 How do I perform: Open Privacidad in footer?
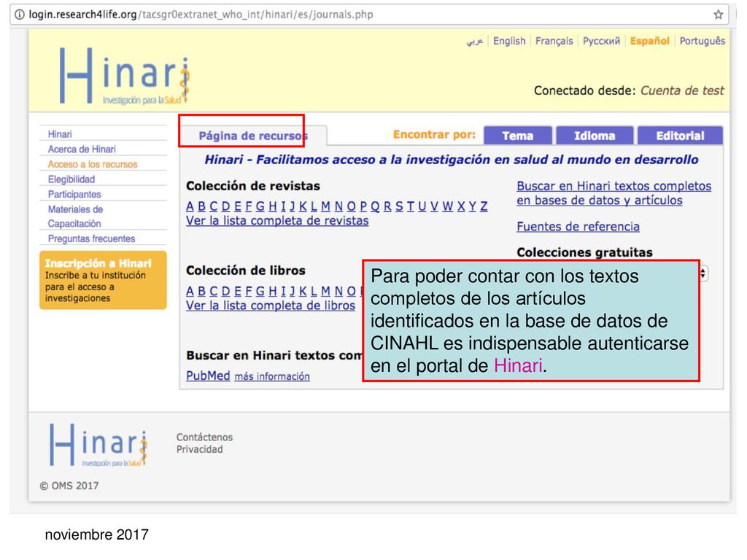pos(199,449)
